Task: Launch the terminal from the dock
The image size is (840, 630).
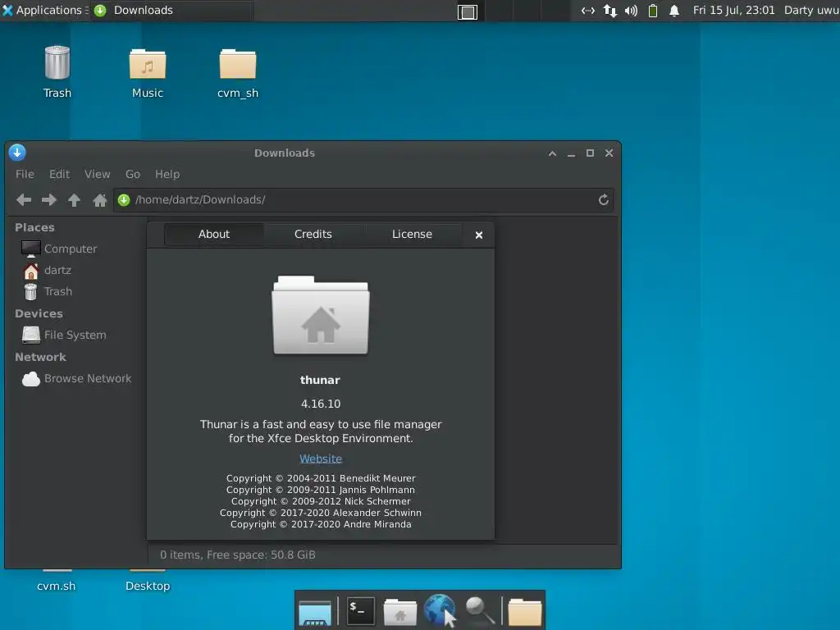Action: 361,610
